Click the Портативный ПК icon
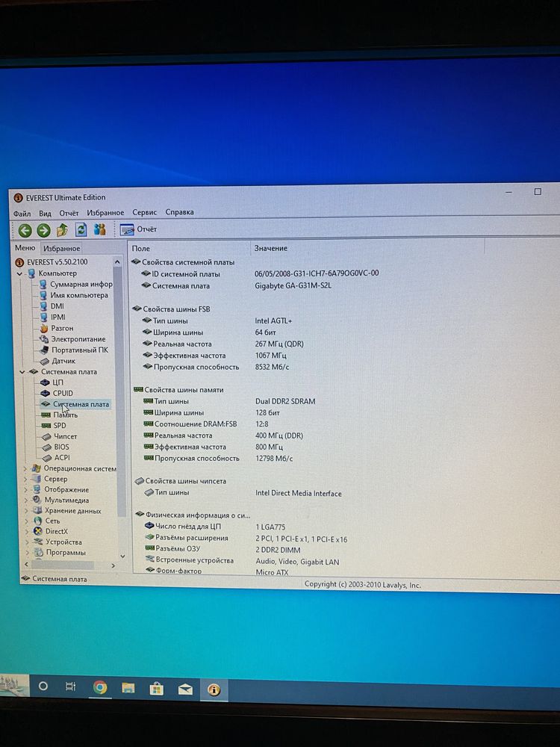The width and height of the screenshot is (560, 747). pos(44,350)
